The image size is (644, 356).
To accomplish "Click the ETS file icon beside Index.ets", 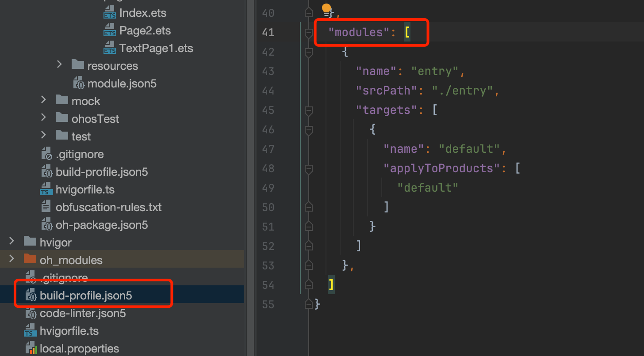I will pyautogui.click(x=109, y=13).
